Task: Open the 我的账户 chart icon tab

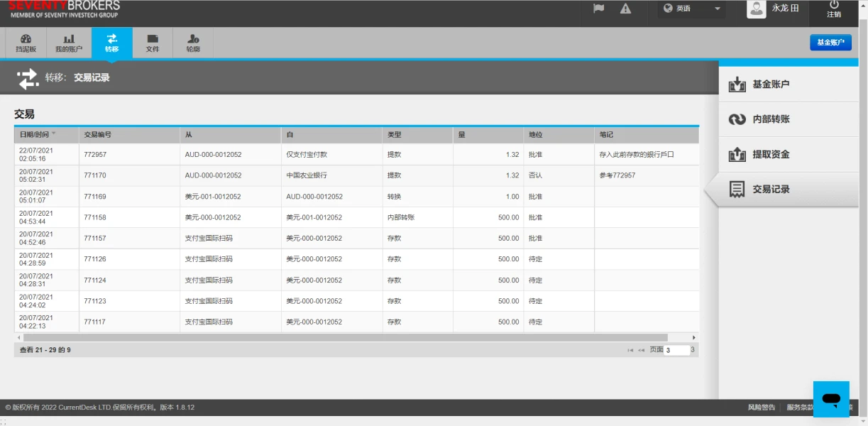Action: 69,43
